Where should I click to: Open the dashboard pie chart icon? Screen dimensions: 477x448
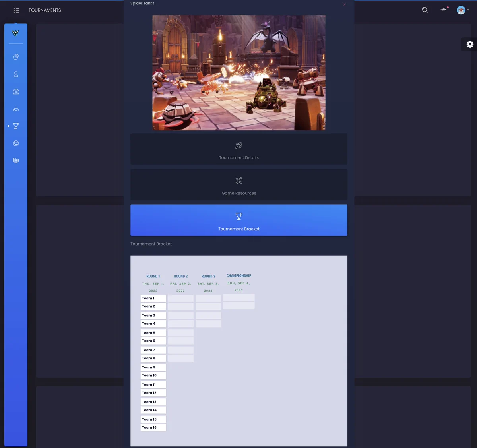(16, 57)
